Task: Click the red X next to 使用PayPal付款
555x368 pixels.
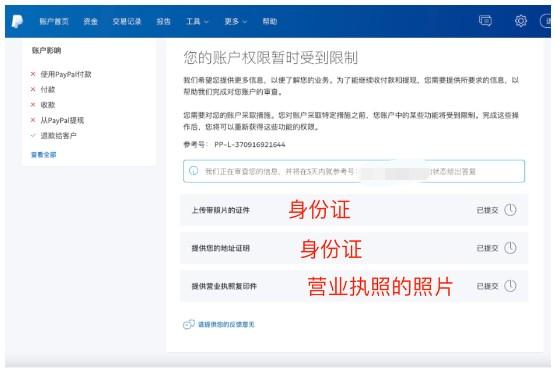Action: point(33,74)
